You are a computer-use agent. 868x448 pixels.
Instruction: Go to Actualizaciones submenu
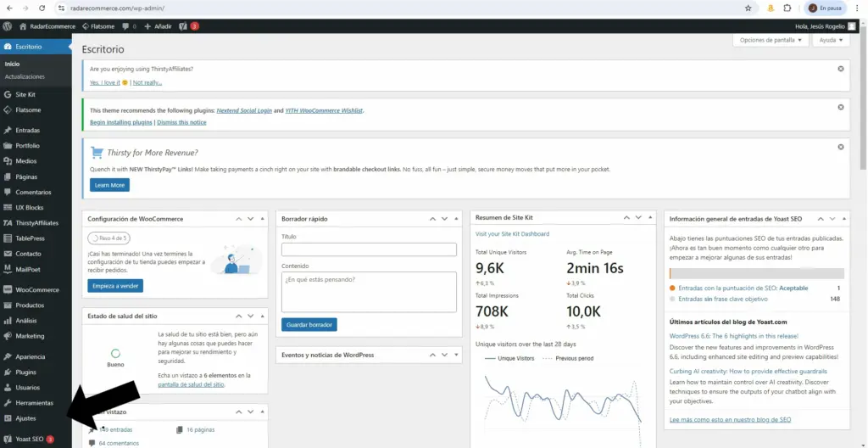25,76
